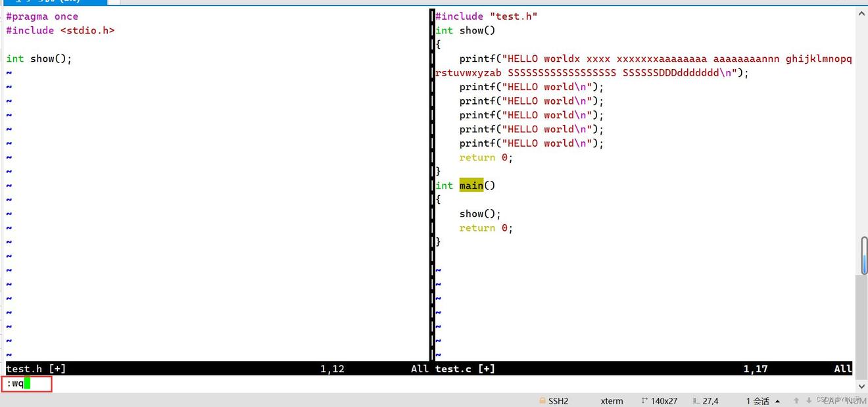Click the vertical split divider between panes
Screen dimensions: 868x407
[431, 184]
